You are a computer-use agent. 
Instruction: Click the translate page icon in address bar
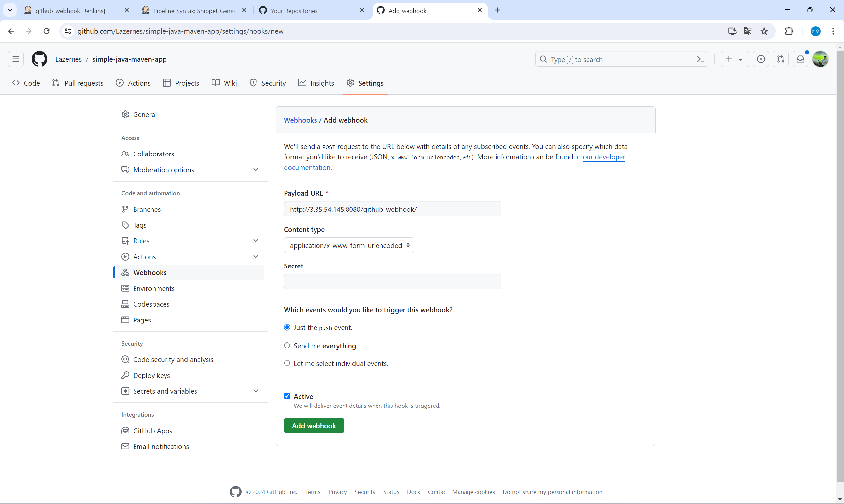click(x=748, y=31)
